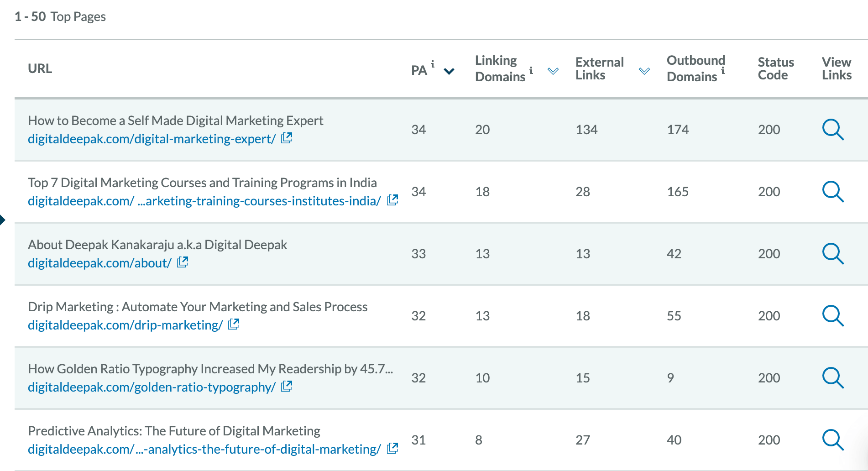The image size is (868, 471).
Task: Open digitaldeepak.com/golden-ratio-typography/ link
Action: [x=152, y=387]
